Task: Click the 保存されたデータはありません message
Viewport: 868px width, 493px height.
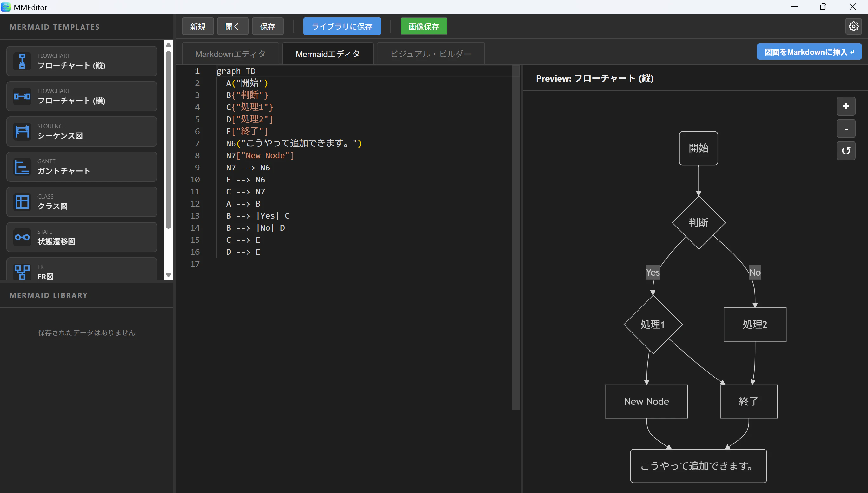Action: [87, 333]
